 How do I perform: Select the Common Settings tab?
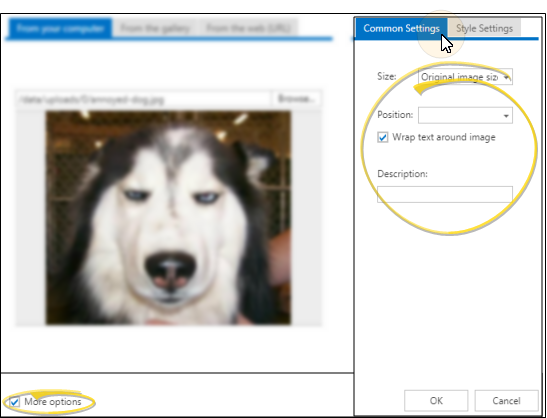pyautogui.click(x=401, y=29)
